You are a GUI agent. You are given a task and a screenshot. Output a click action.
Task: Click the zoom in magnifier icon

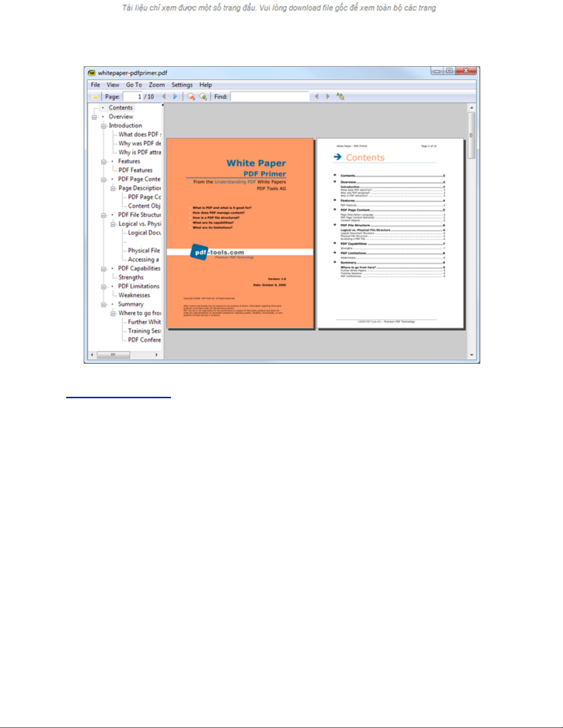(203, 96)
